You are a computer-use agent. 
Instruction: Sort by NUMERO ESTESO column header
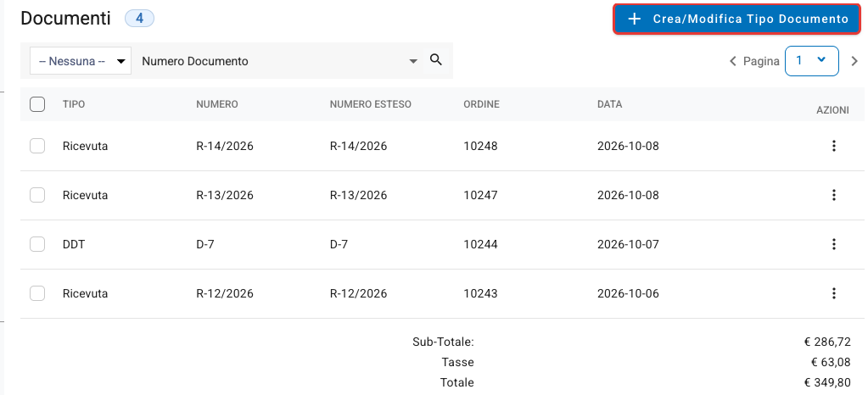pos(370,104)
